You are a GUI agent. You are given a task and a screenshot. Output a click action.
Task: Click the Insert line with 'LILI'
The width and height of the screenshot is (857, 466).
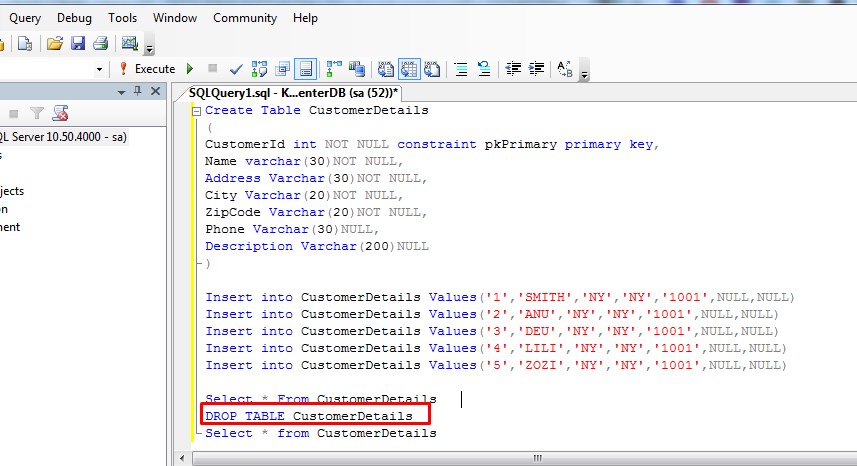coord(496,348)
